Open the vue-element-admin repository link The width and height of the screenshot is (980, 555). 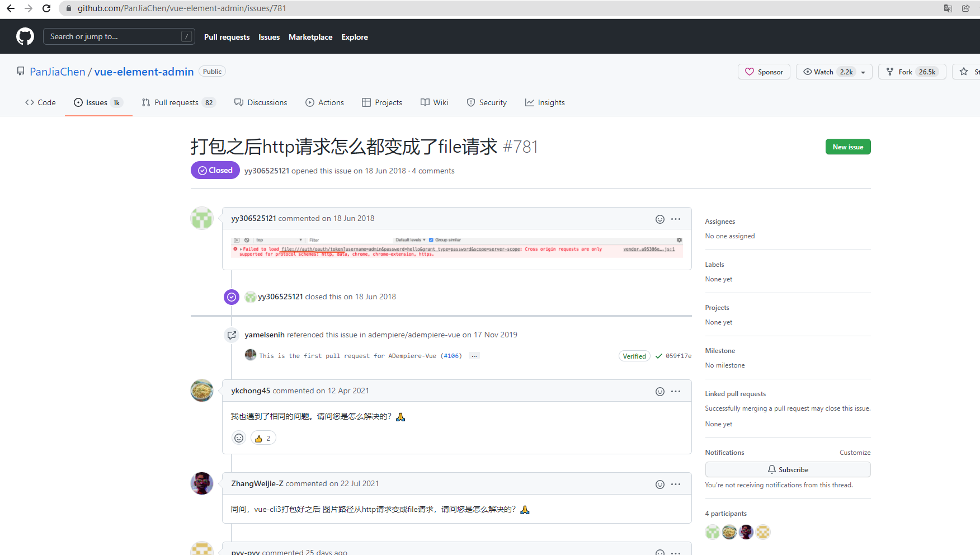click(x=144, y=72)
